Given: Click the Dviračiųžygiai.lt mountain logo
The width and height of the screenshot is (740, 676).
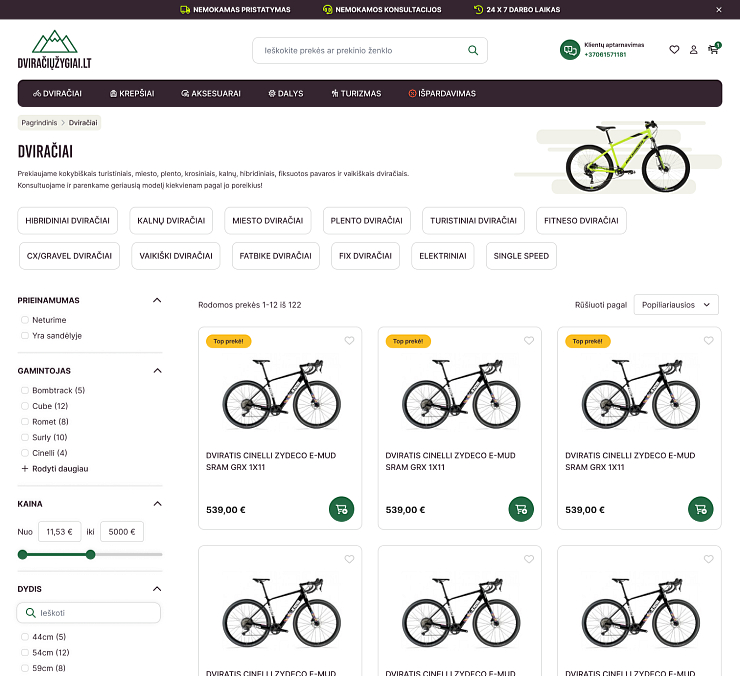Looking at the screenshot, I should [x=54, y=50].
